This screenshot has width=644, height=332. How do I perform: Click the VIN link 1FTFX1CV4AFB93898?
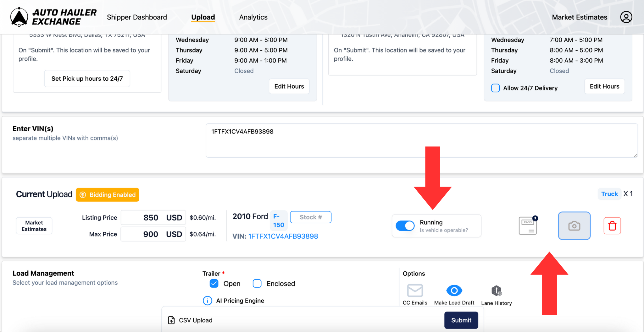(283, 236)
